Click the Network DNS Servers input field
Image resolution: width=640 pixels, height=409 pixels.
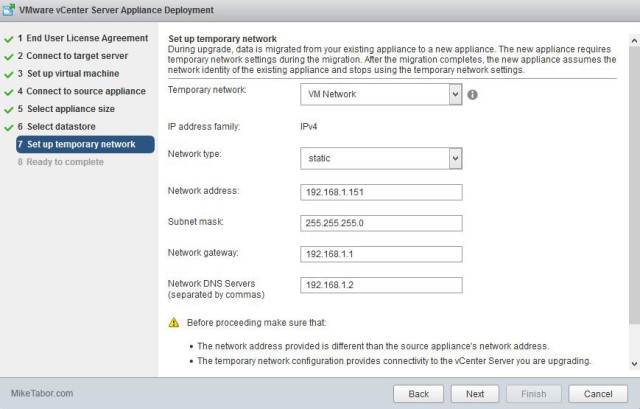coord(381,285)
